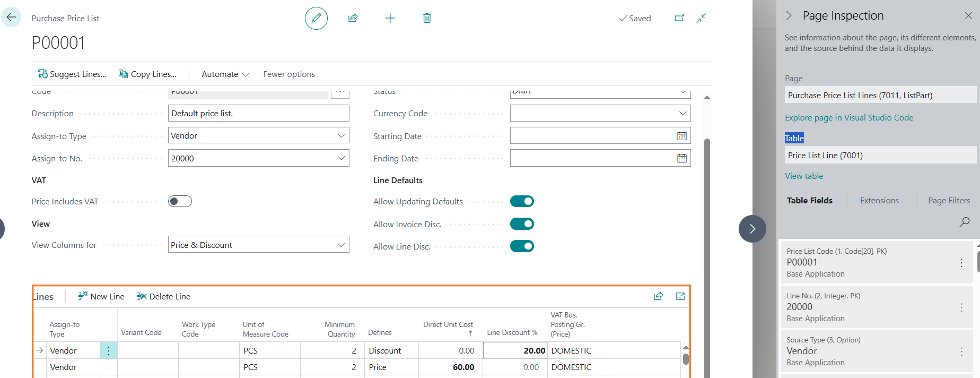Open Assign-to No. dropdown
This screenshot has width=980, height=378.
point(341,158)
